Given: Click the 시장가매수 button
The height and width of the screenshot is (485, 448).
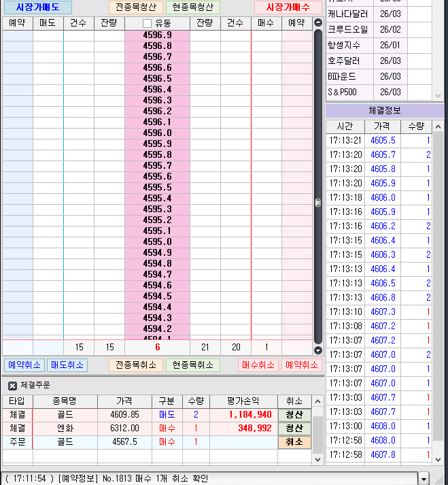Looking at the screenshot, I should coord(288,7).
